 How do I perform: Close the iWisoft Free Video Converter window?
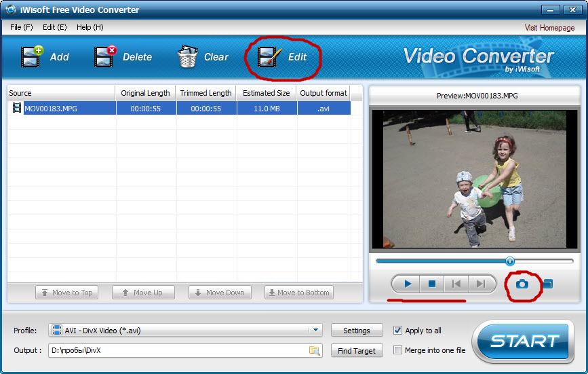click(572, 10)
